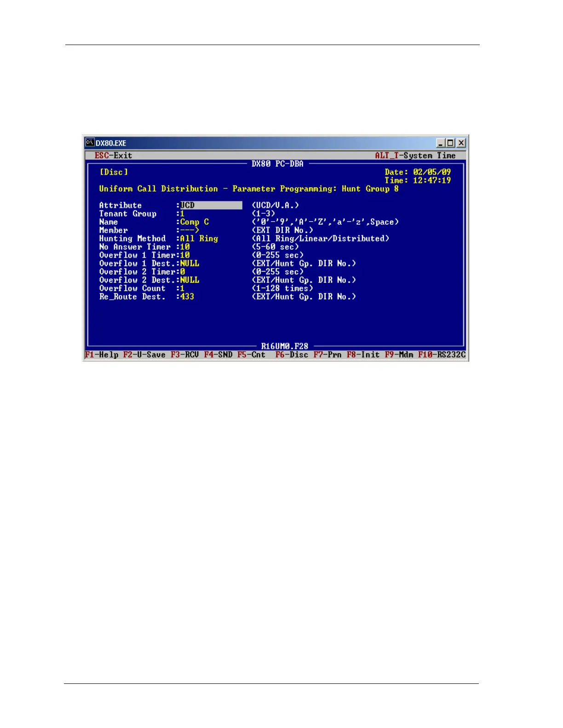Click the No Answer Timer value 10
This screenshot has height=728, width=563.
[x=185, y=247]
